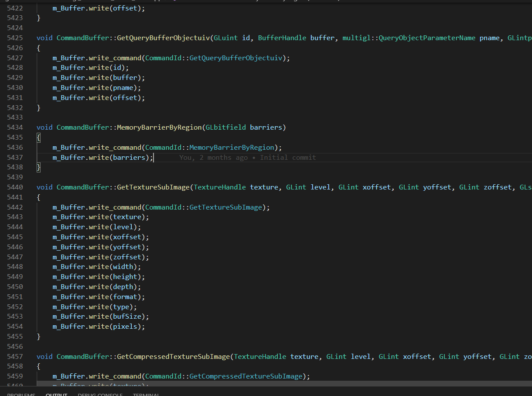Click line number 5422 in the gutter

tap(15, 8)
